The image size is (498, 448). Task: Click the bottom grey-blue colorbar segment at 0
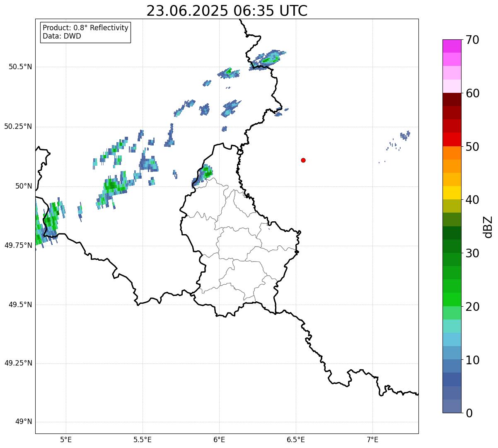coord(452,406)
